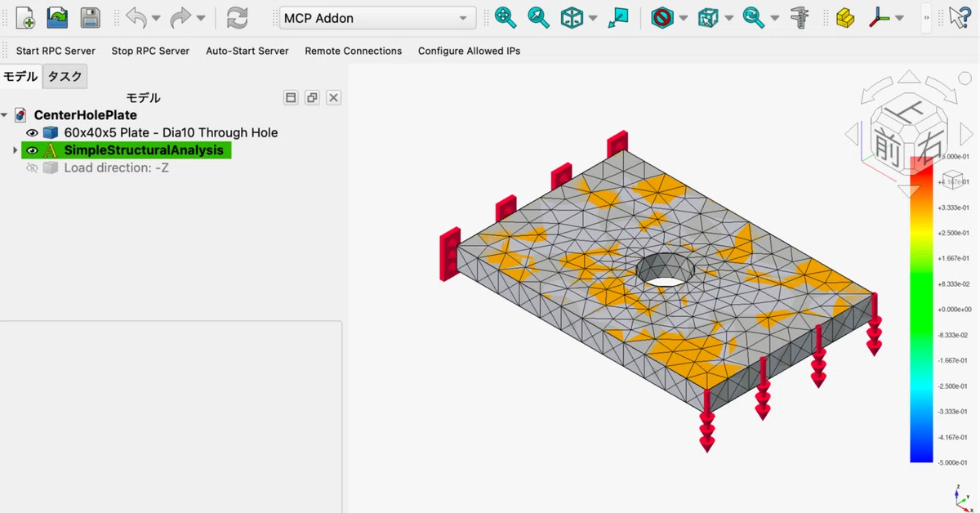Stop RPC Server
The width and height of the screenshot is (980, 513).
pos(150,51)
